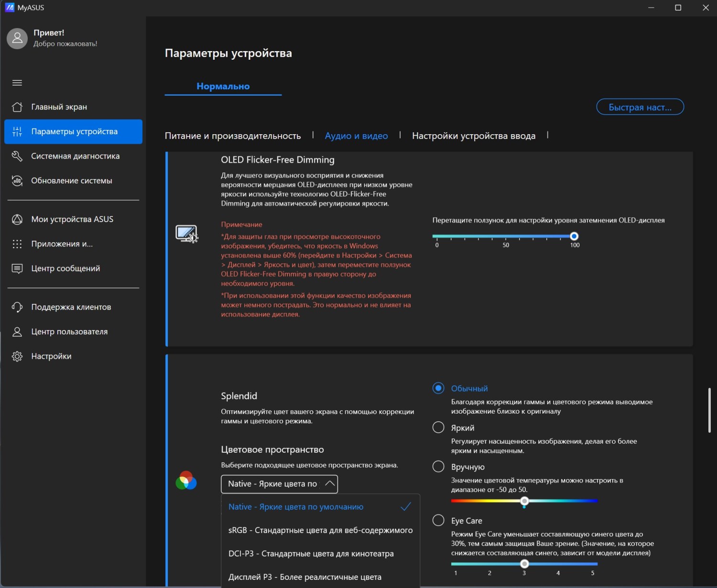Image resolution: width=717 pixels, height=588 pixels.
Task: Click the OLED dimming slider handle
Action: 574,236
